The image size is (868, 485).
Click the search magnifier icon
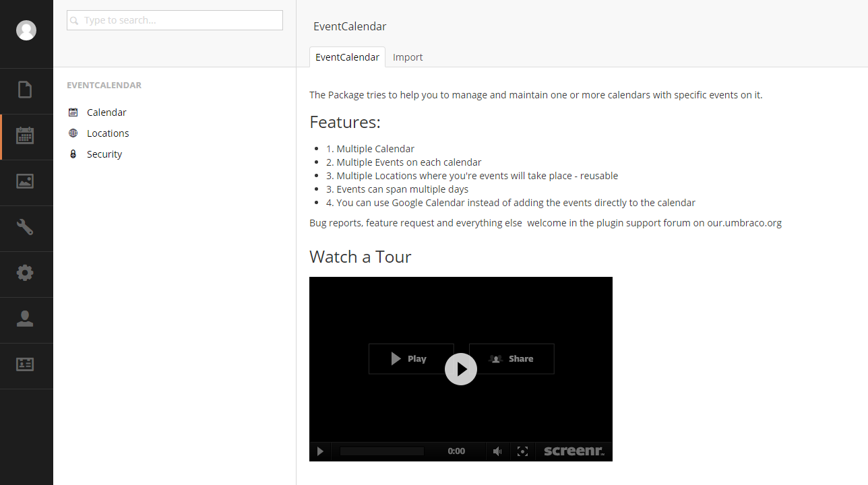tap(75, 21)
